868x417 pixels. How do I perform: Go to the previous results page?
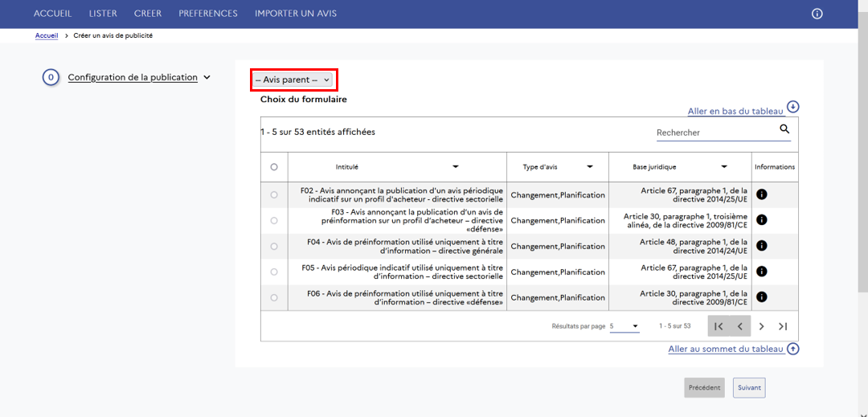pos(740,326)
